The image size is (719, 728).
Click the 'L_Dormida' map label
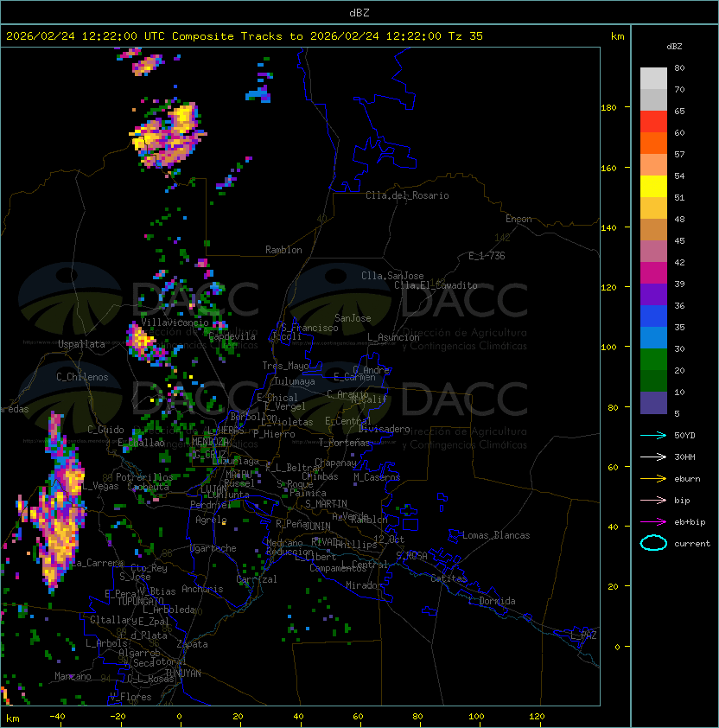tap(492, 601)
